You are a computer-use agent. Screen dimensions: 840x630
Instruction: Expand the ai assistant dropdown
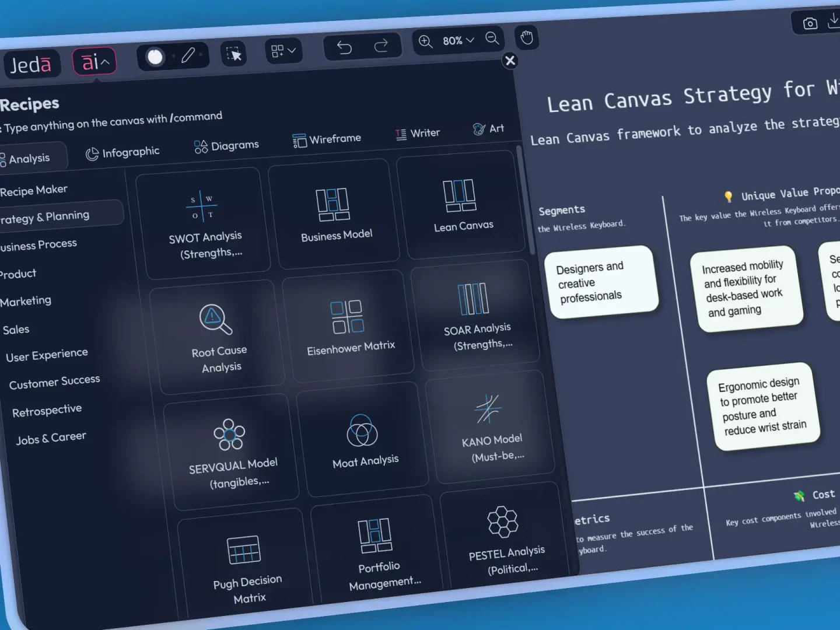click(93, 61)
